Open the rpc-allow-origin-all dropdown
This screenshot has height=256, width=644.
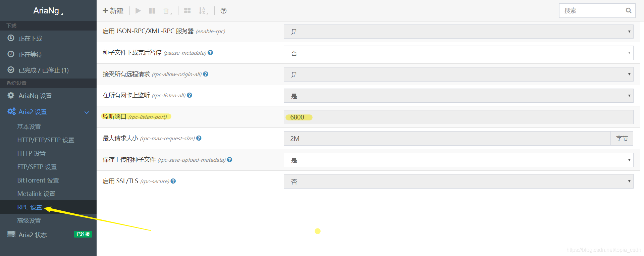click(459, 74)
